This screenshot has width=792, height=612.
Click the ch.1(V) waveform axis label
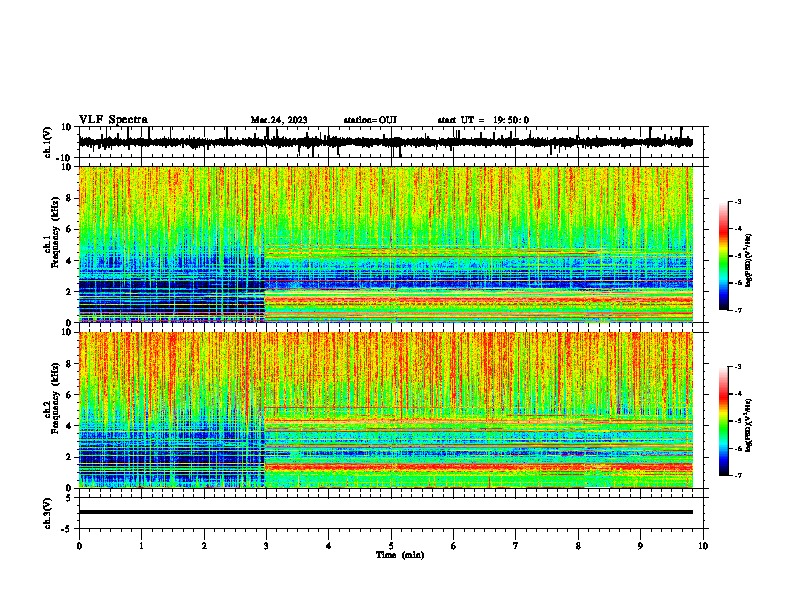[48, 142]
